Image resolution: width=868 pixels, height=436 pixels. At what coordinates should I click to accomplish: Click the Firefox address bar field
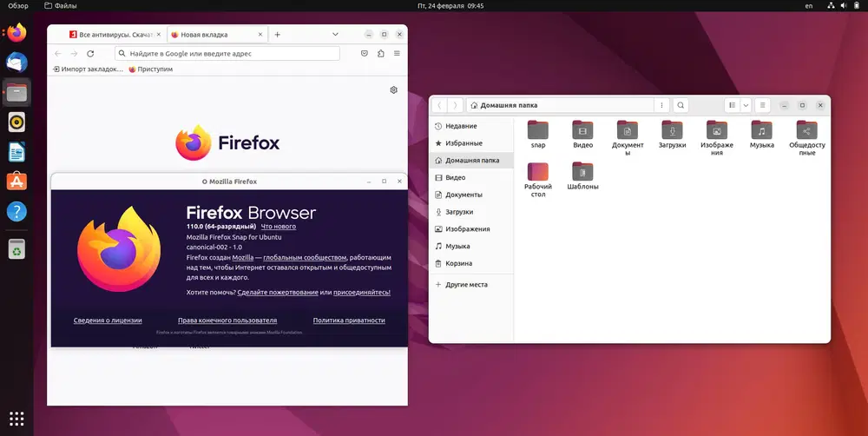(227, 54)
